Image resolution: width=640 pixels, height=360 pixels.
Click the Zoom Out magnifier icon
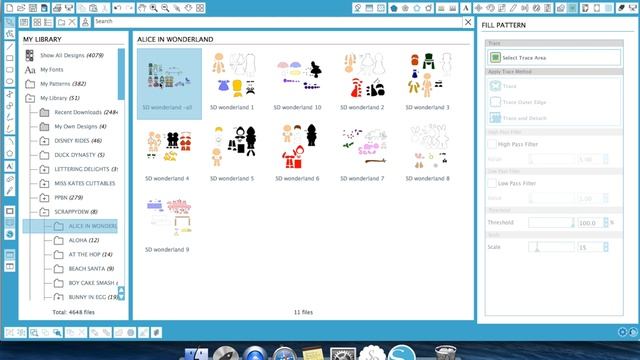(x=165, y=8)
